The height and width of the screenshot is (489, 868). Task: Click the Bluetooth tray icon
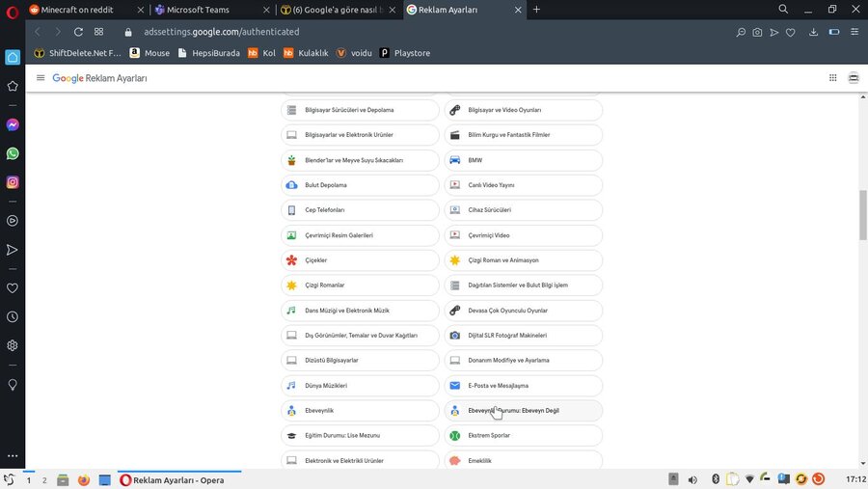tap(716, 479)
